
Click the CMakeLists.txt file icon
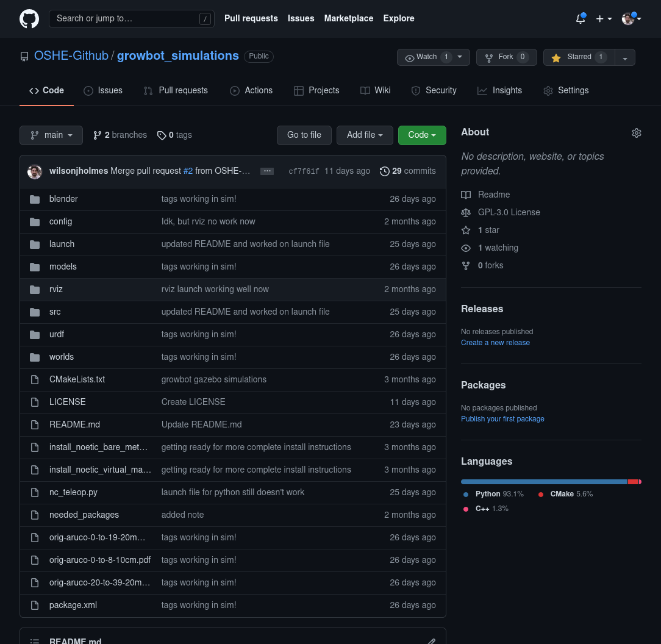click(x=35, y=379)
